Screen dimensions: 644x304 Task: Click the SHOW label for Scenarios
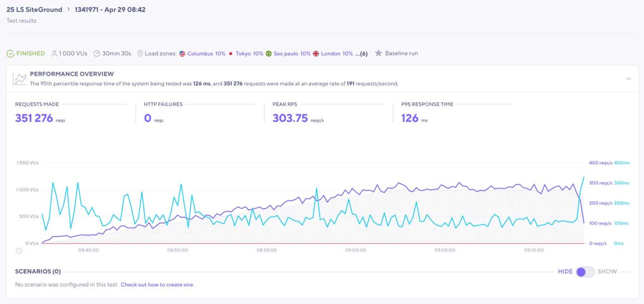[607, 272]
